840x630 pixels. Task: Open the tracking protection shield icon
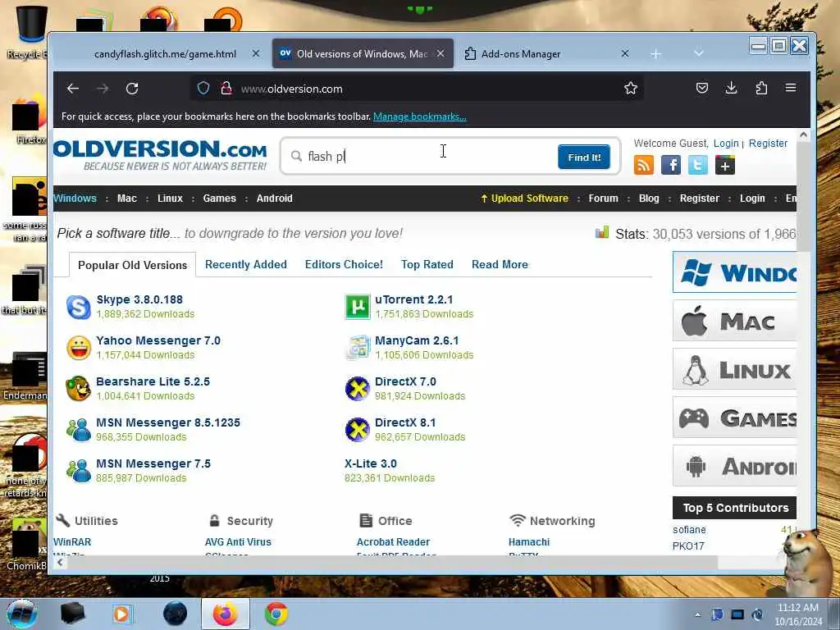[x=203, y=89]
